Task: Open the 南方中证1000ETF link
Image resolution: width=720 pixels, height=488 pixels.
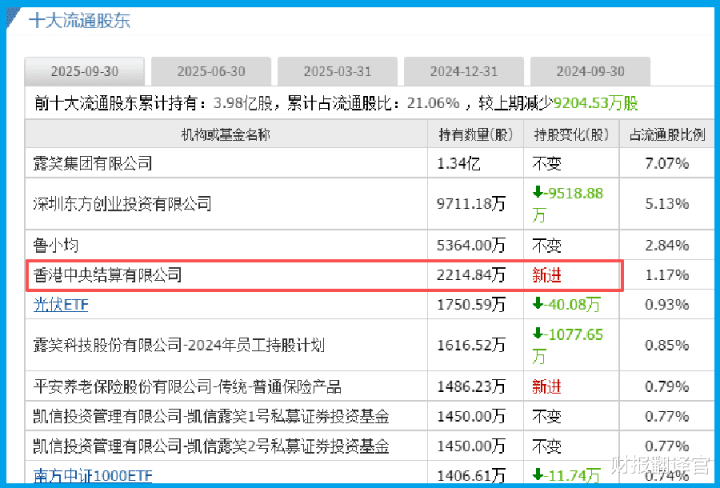Action: pyautogui.click(x=92, y=476)
